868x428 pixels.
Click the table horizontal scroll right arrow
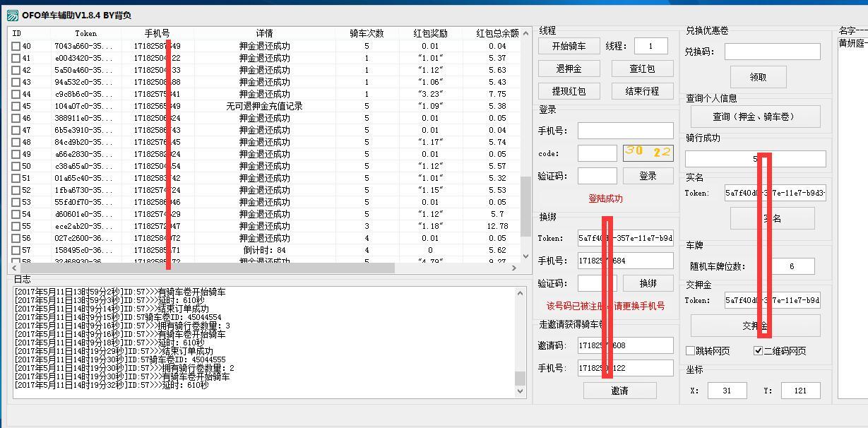pos(514,268)
